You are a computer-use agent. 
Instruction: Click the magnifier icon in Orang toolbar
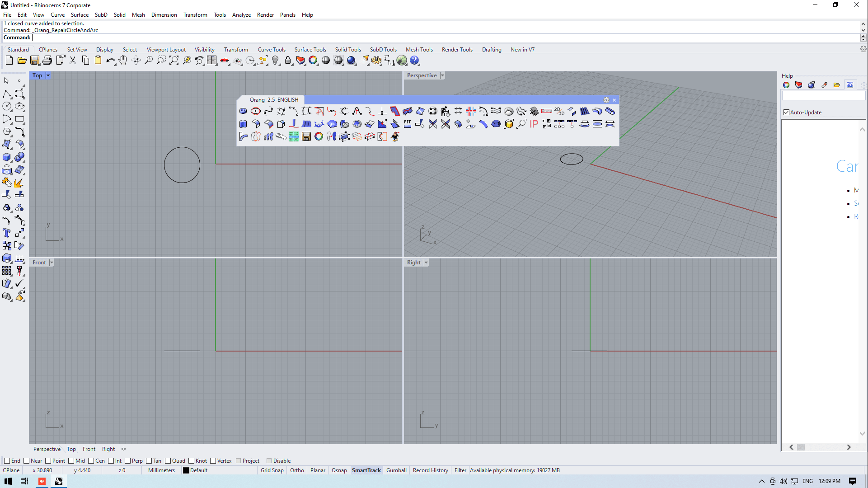(x=521, y=124)
